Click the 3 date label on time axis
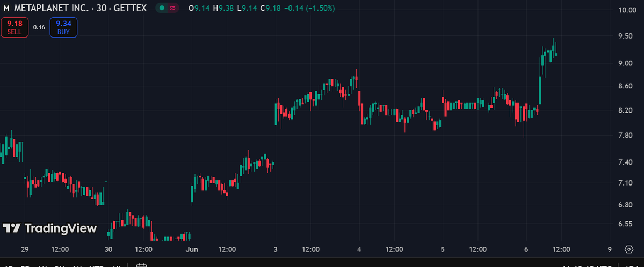Screen dimensions: 644x267 click(x=276, y=249)
